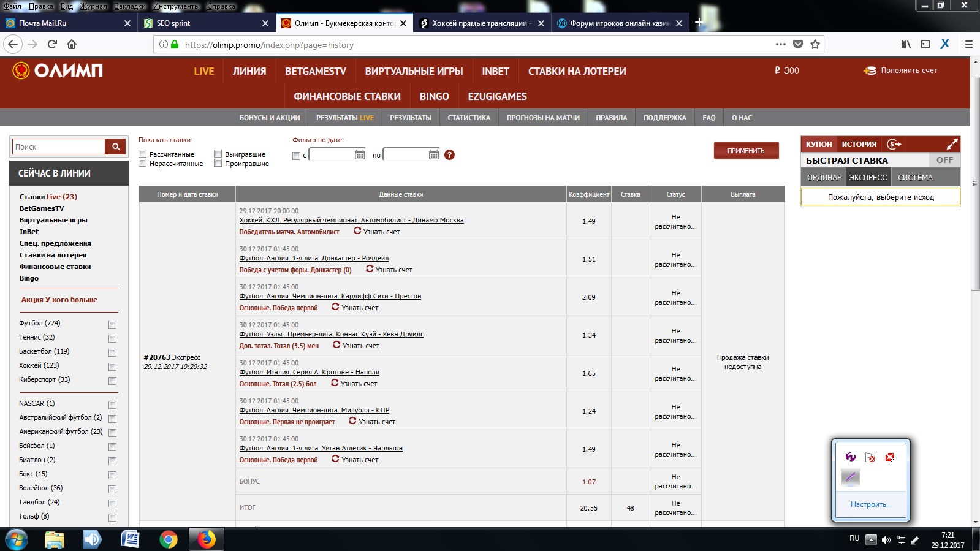Tick the Рассчитанные checkbox
Image resolution: width=980 pixels, height=551 pixels.
pos(142,154)
